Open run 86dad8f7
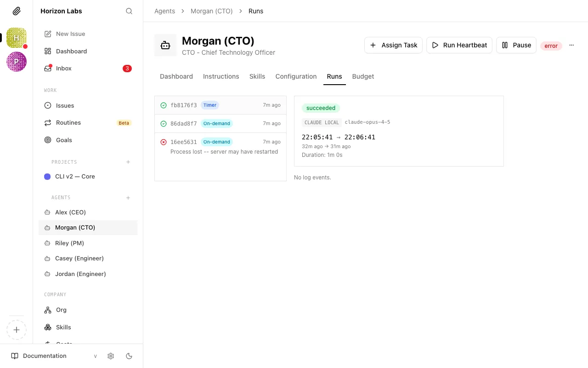 pyautogui.click(x=220, y=124)
